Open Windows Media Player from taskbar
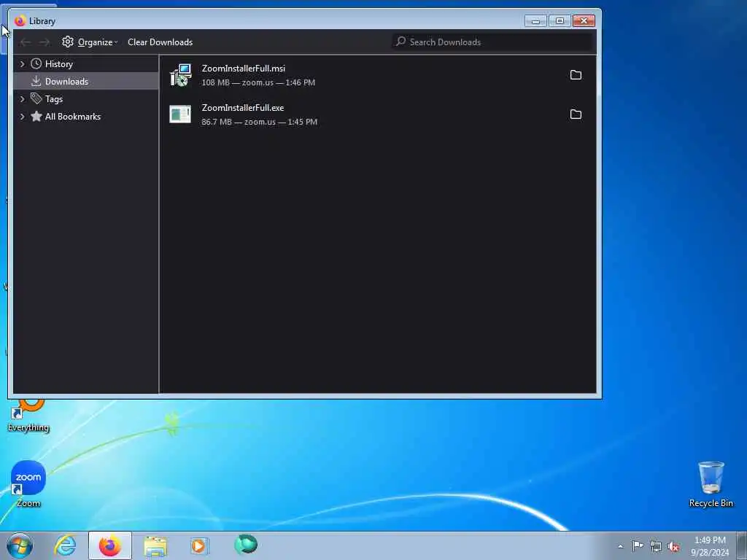 [200, 545]
